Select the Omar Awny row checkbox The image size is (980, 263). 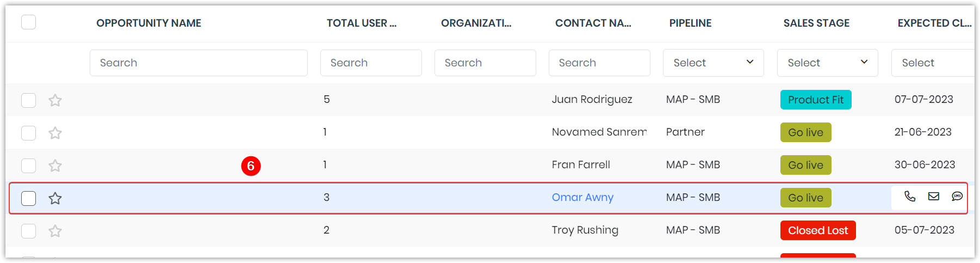[x=28, y=198]
